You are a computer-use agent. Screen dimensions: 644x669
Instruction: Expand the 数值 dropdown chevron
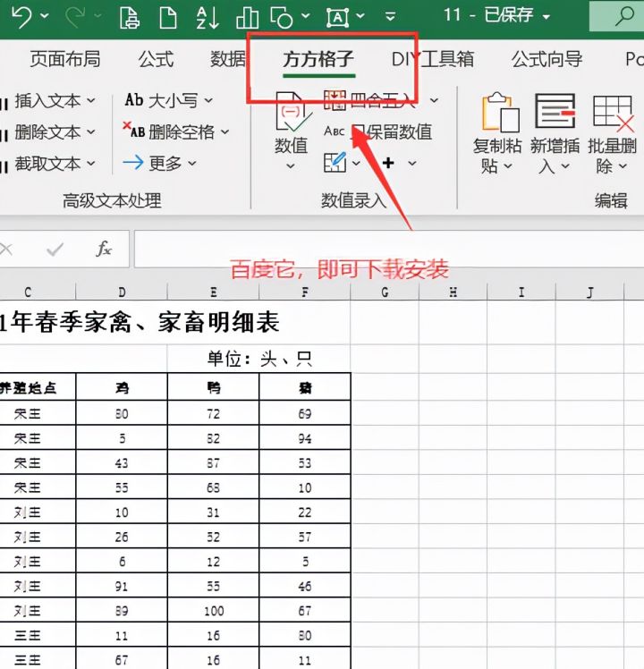(290, 166)
